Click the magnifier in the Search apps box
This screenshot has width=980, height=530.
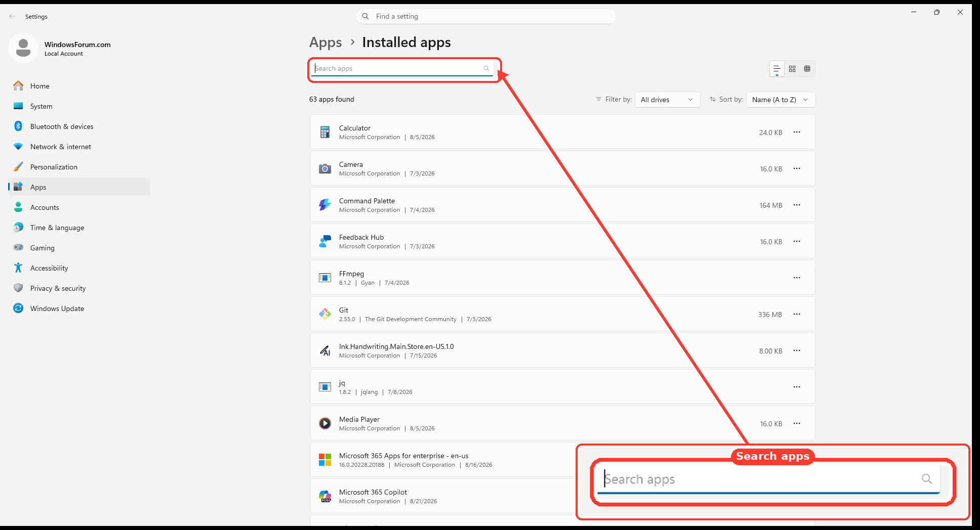pos(486,68)
